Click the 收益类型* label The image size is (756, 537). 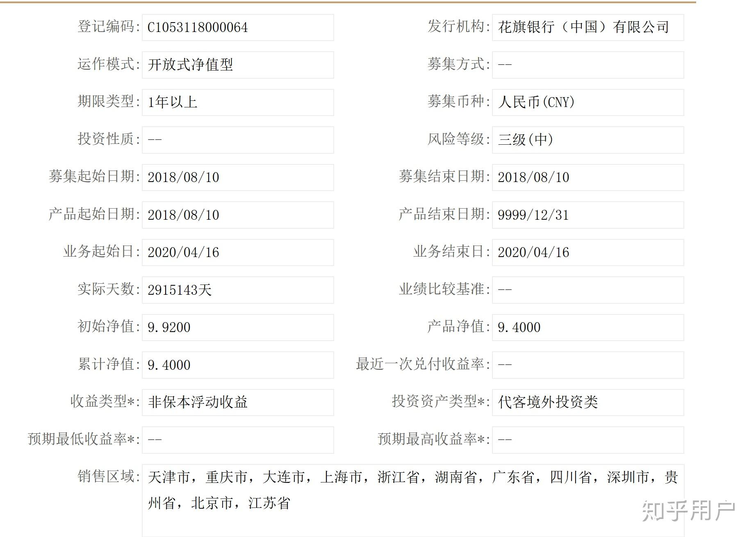(x=105, y=401)
